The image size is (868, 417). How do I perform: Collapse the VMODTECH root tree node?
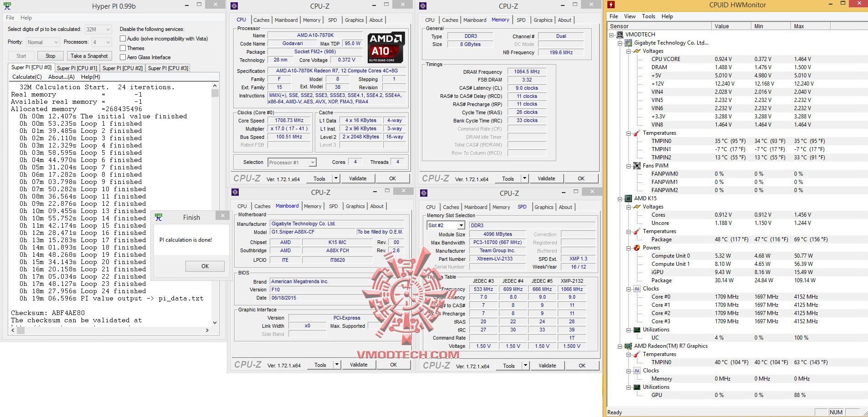[611, 35]
